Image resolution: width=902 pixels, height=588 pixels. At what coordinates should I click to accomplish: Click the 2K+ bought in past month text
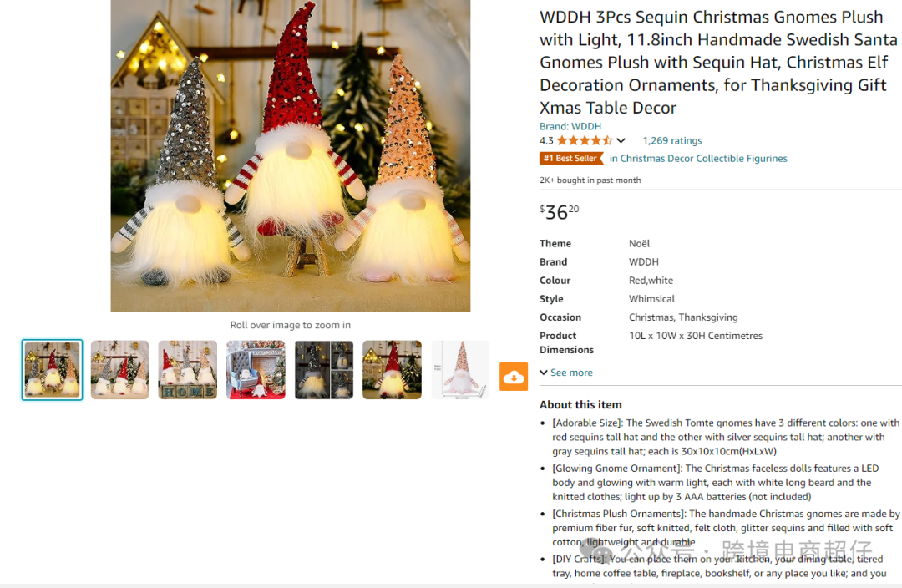[590, 180]
